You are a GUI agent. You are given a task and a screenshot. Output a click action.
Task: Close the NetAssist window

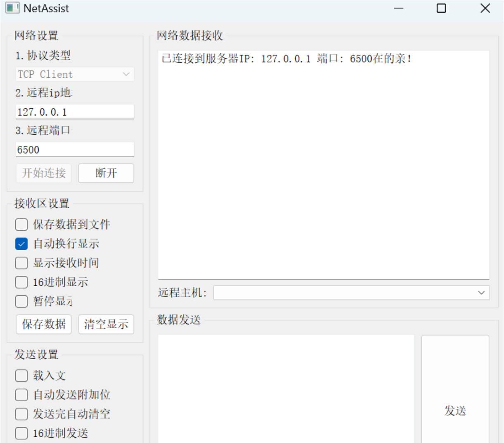pos(485,8)
